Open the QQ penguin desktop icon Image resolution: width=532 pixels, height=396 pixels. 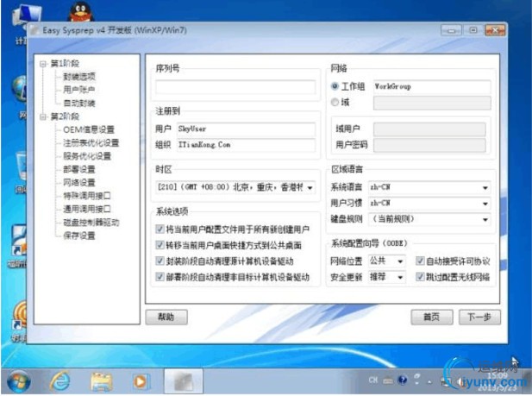tap(80, 11)
